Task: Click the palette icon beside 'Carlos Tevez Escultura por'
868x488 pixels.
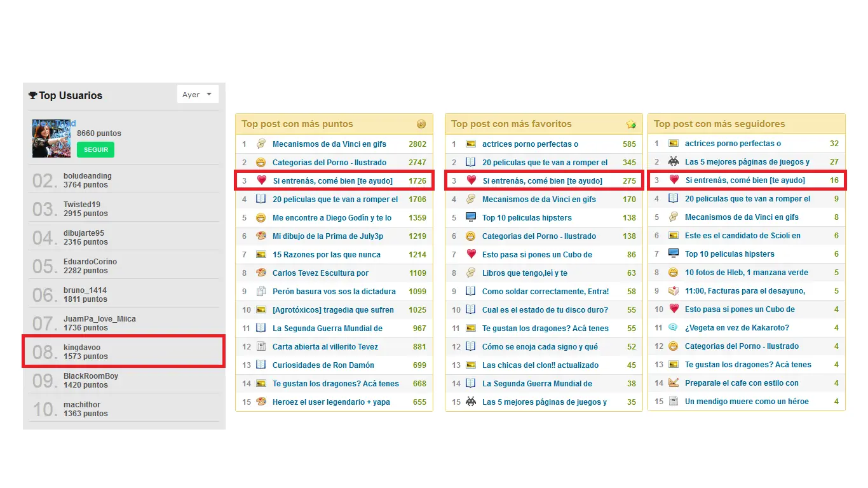Action: coord(261,273)
